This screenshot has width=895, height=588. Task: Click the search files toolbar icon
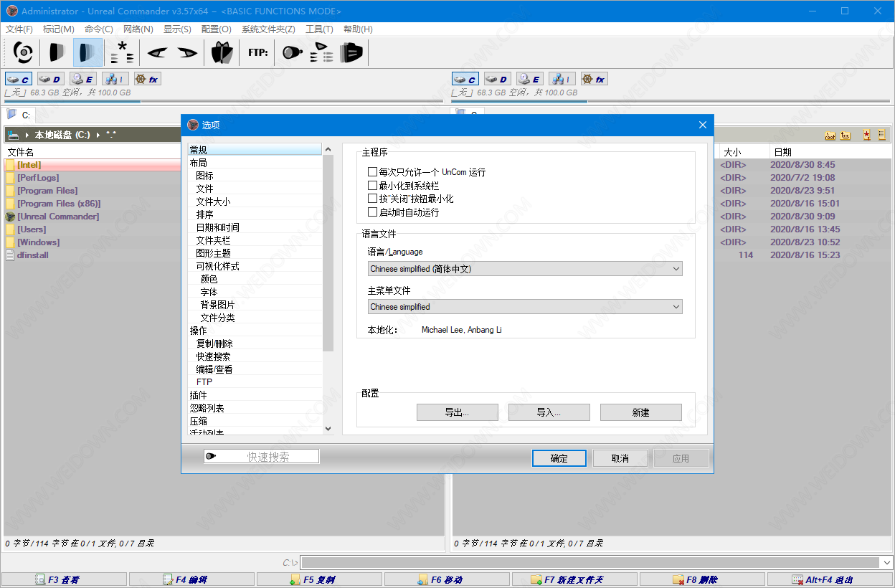pos(292,52)
